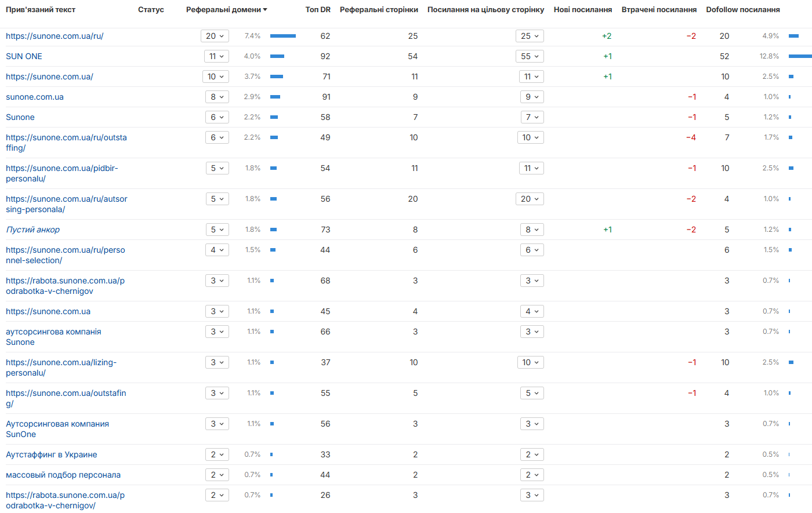Expand 8 target page links for Пустий анкор
The width and height of the screenshot is (812, 513).
coord(532,230)
